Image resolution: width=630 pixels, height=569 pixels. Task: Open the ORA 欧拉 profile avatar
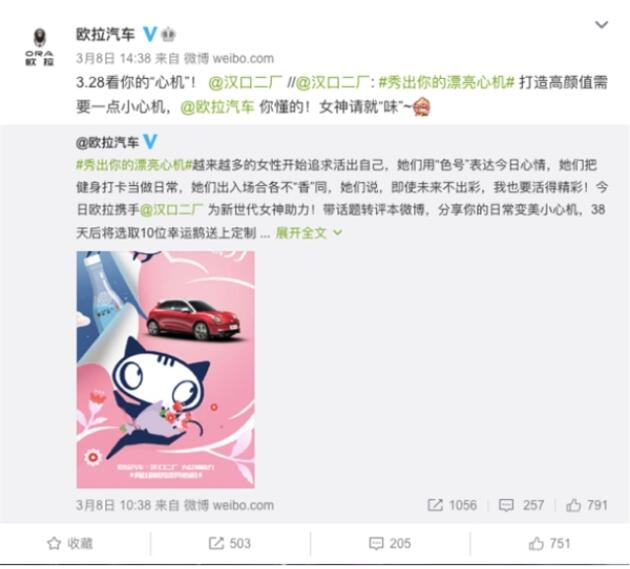[39, 47]
